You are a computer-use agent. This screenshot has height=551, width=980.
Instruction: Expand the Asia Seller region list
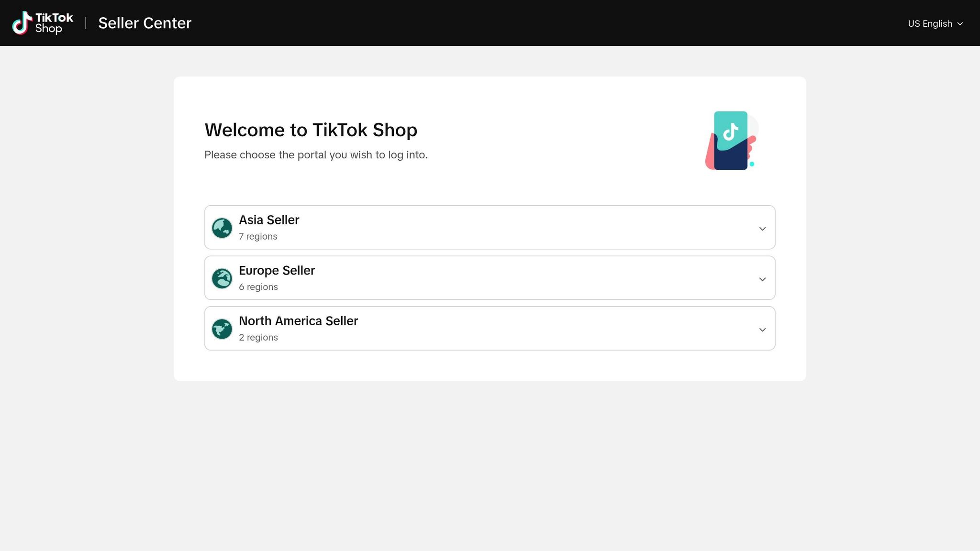[762, 228]
